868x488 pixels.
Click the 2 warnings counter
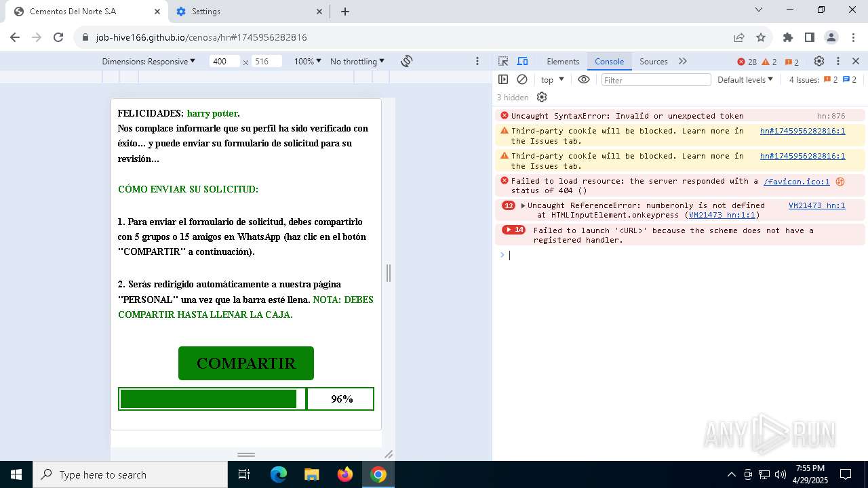tap(770, 62)
